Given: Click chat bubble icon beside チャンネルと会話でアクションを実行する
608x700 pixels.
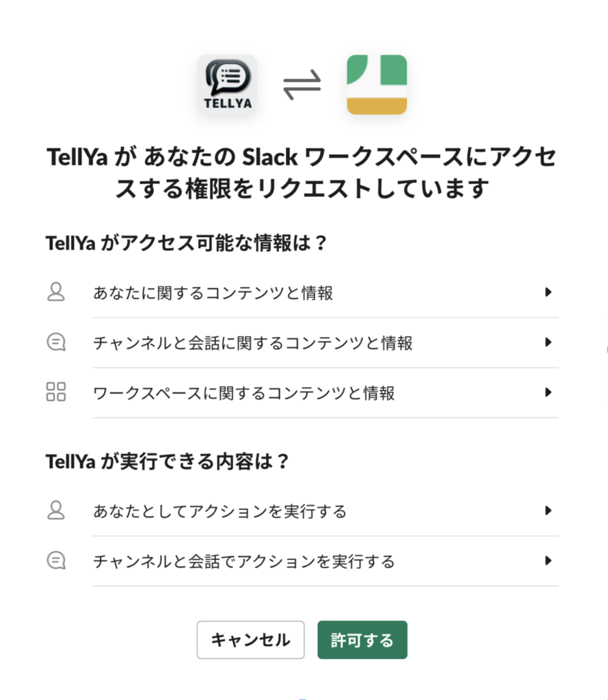Looking at the screenshot, I should [x=56, y=561].
